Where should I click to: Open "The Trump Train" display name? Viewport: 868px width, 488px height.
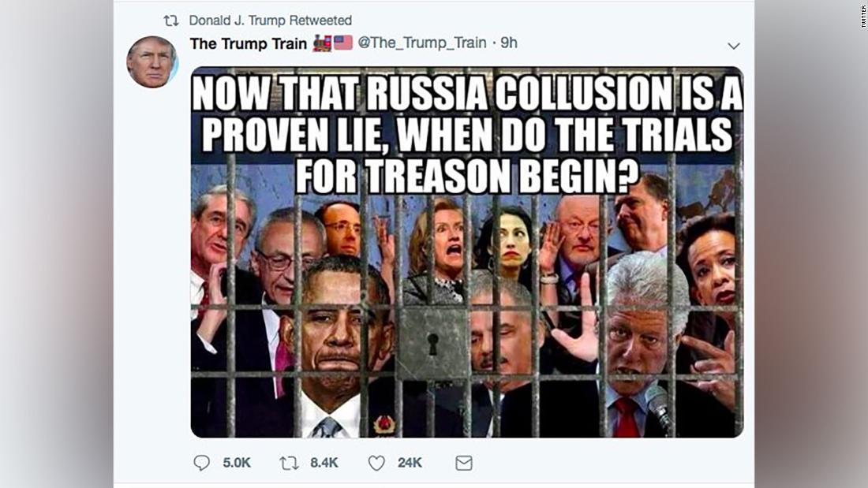click(248, 43)
